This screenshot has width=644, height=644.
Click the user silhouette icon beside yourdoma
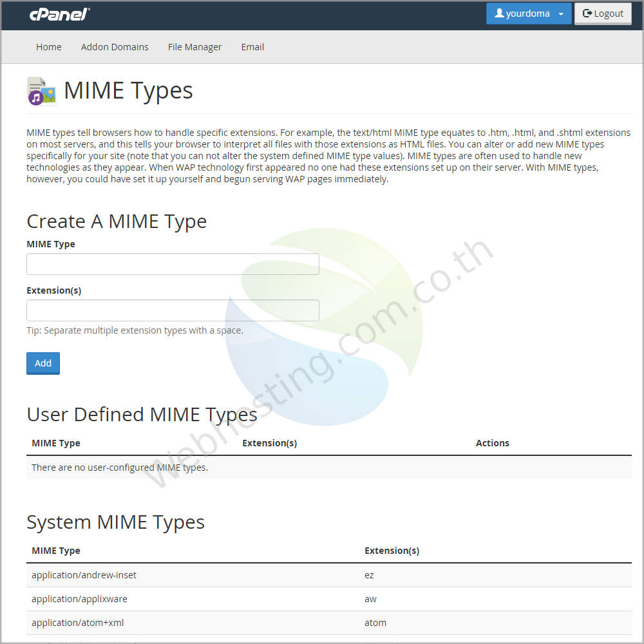(498, 13)
